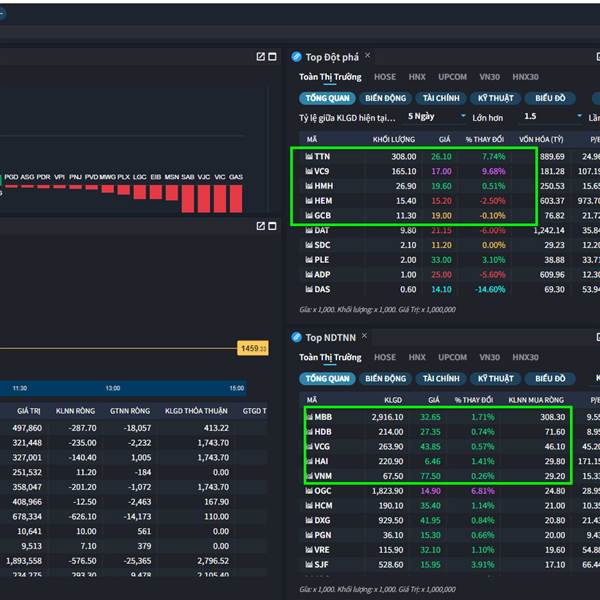Close the Top NDTNN tab
Image resolution: width=600 pixels, height=600 pixels.
(366, 337)
